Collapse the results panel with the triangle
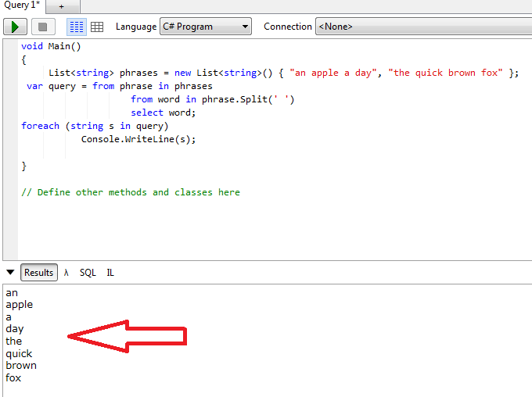Screen dimensions: 532x397 coord(10,272)
